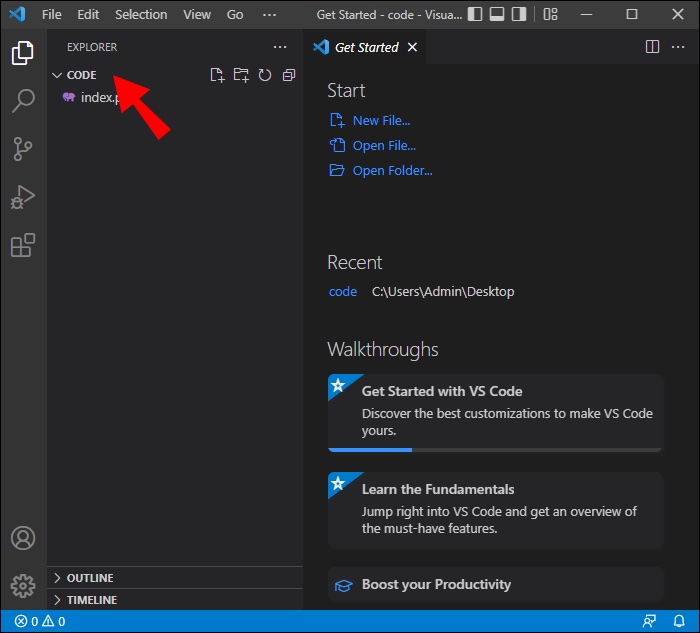The width and height of the screenshot is (700, 633).
Task: Collapse the CODE folder section
Action: tap(81, 75)
